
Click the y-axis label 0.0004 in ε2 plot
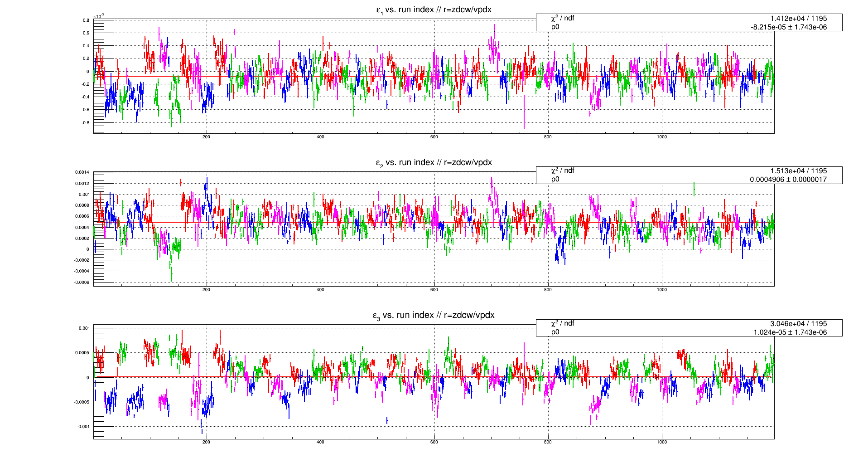pos(82,228)
